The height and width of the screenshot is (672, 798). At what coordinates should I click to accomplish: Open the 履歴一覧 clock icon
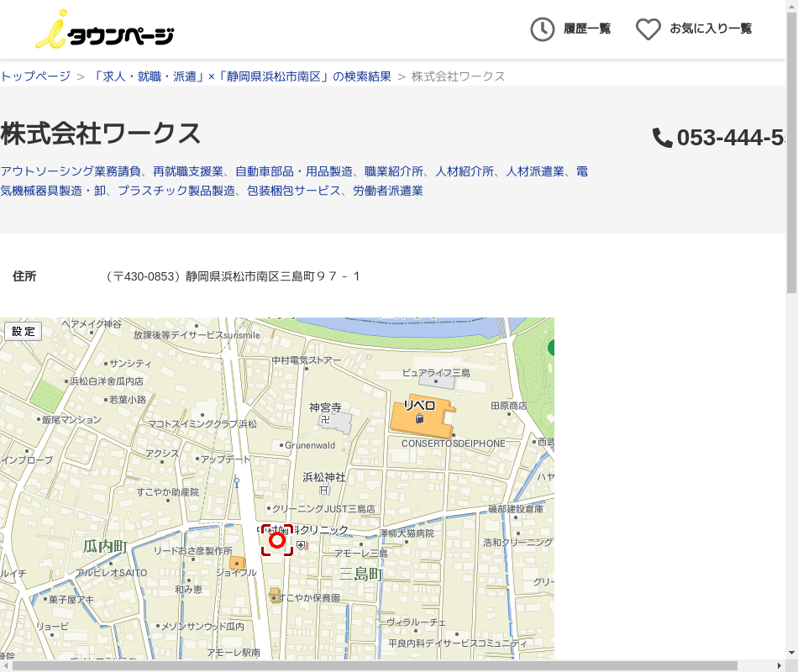(543, 29)
